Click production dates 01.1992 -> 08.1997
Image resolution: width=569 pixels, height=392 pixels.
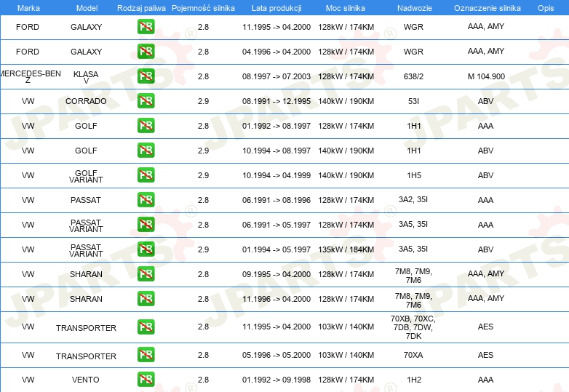click(x=276, y=126)
